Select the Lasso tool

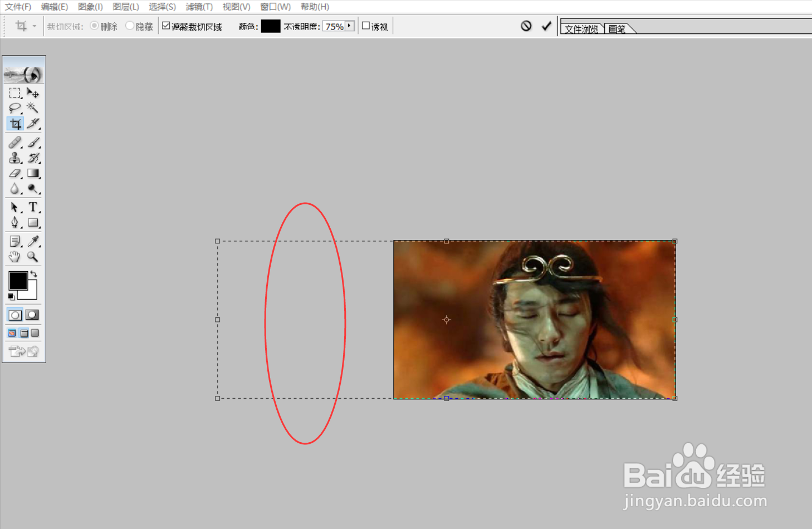(15, 108)
